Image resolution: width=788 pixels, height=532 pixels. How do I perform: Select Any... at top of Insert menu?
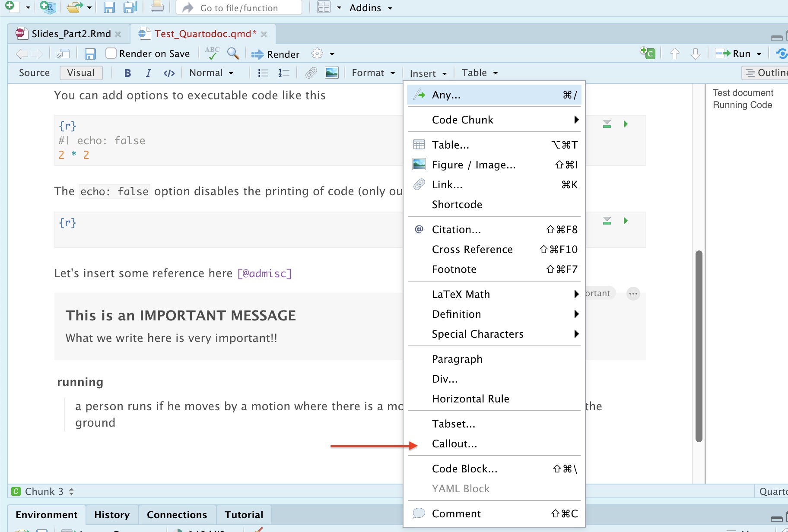494,95
